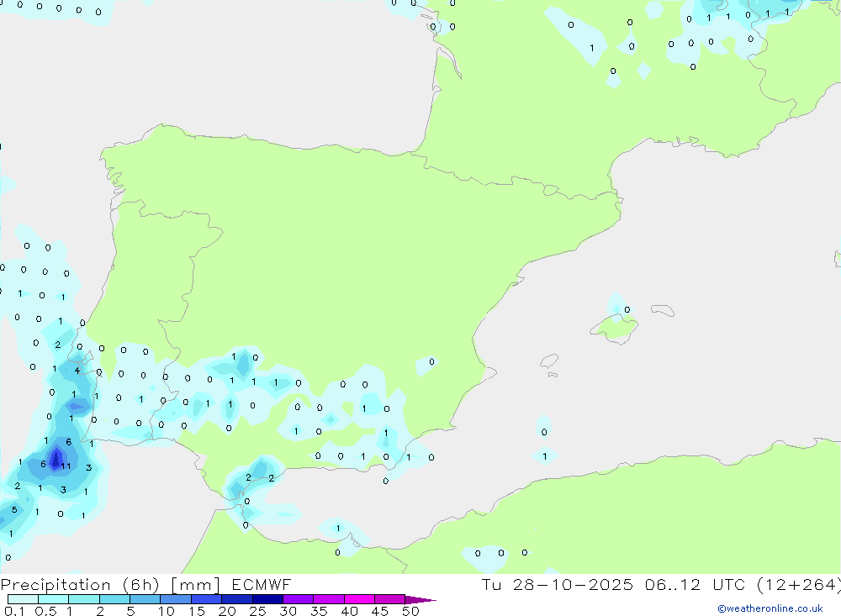Click the "0.1" legend scale label
Image resolution: width=841 pixels, height=616 pixels.
point(13,611)
